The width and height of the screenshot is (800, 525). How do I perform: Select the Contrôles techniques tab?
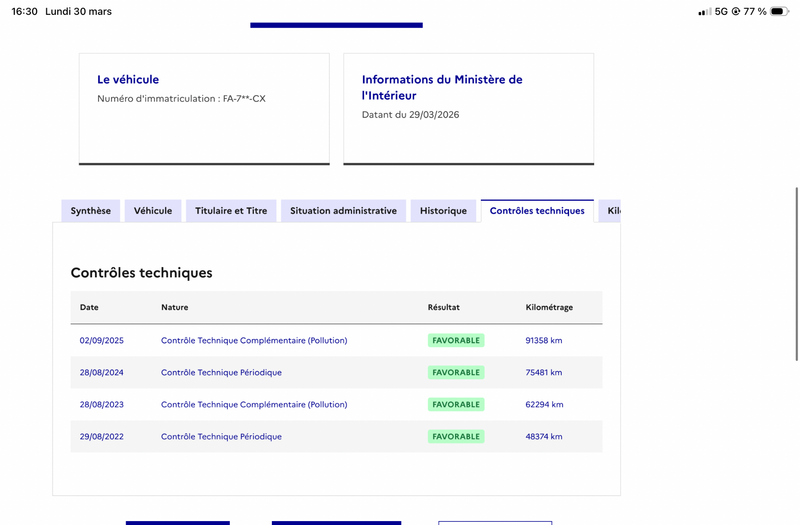click(x=537, y=211)
